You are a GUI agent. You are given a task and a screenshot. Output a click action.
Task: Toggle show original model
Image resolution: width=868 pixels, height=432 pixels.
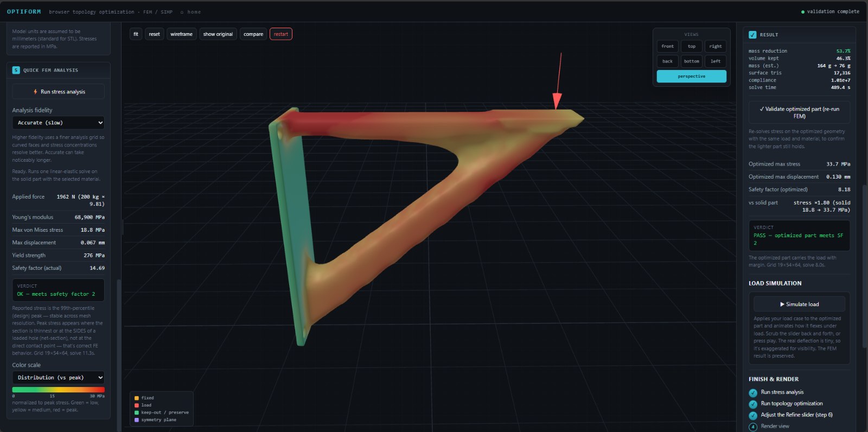(x=218, y=34)
